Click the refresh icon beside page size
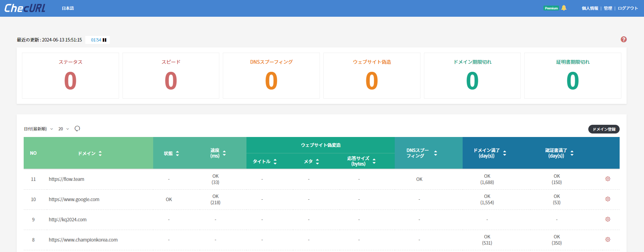Screen dimensions: 644x252 [77, 129]
